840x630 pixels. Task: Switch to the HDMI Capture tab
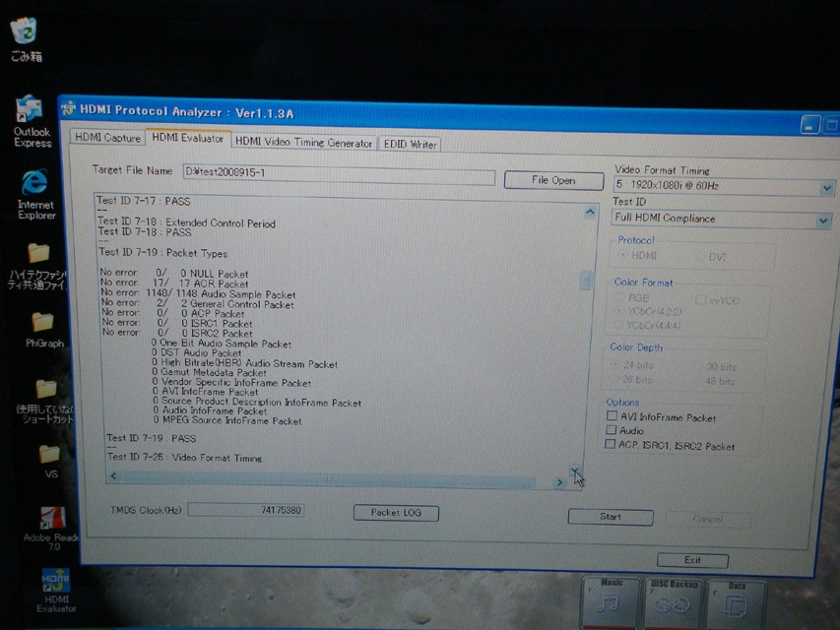107,138
